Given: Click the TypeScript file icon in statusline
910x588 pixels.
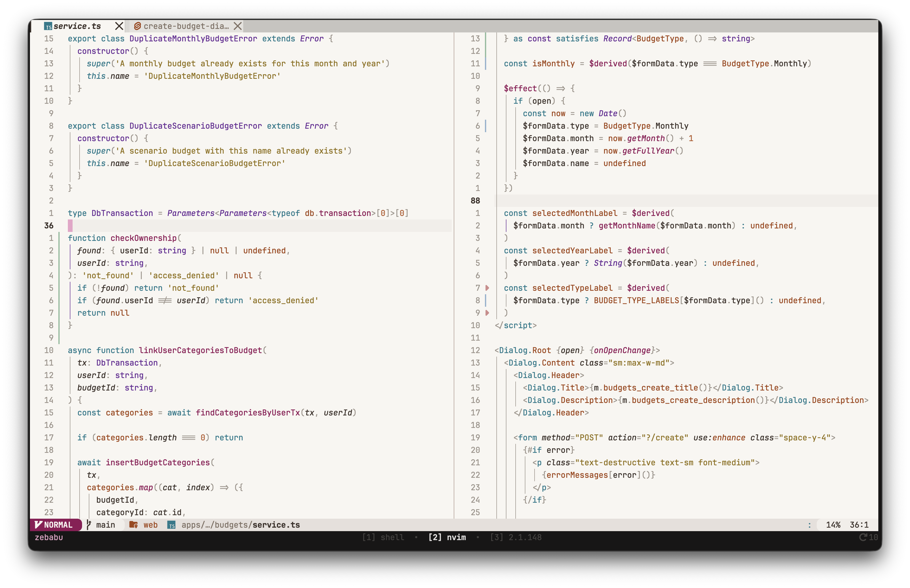Looking at the screenshot, I should pos(171,525).
